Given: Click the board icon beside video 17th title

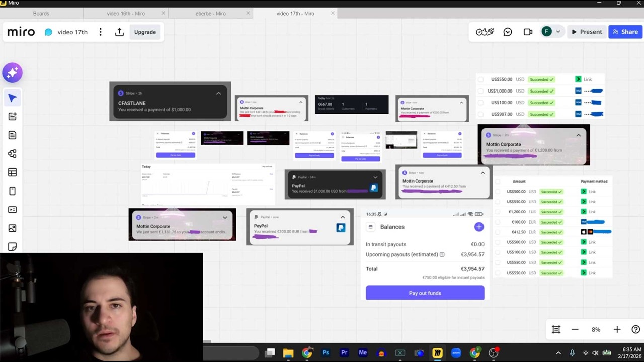Looking at the screenshot, I should (48, 32).
